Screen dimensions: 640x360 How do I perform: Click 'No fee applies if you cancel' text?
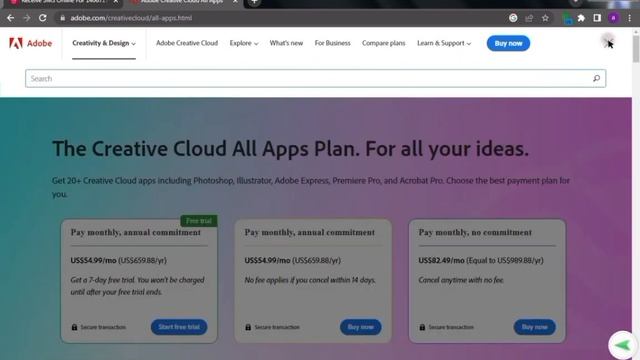310,280
